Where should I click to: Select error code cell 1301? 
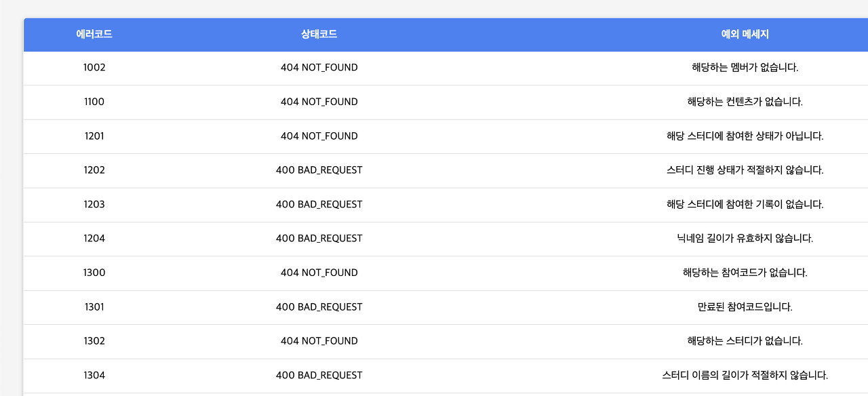coord(94,307)
